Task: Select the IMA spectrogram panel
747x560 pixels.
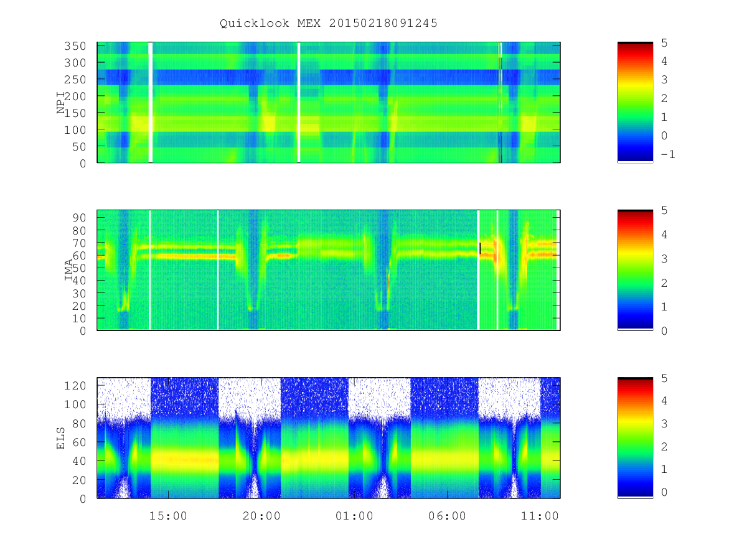Action: 329,270
